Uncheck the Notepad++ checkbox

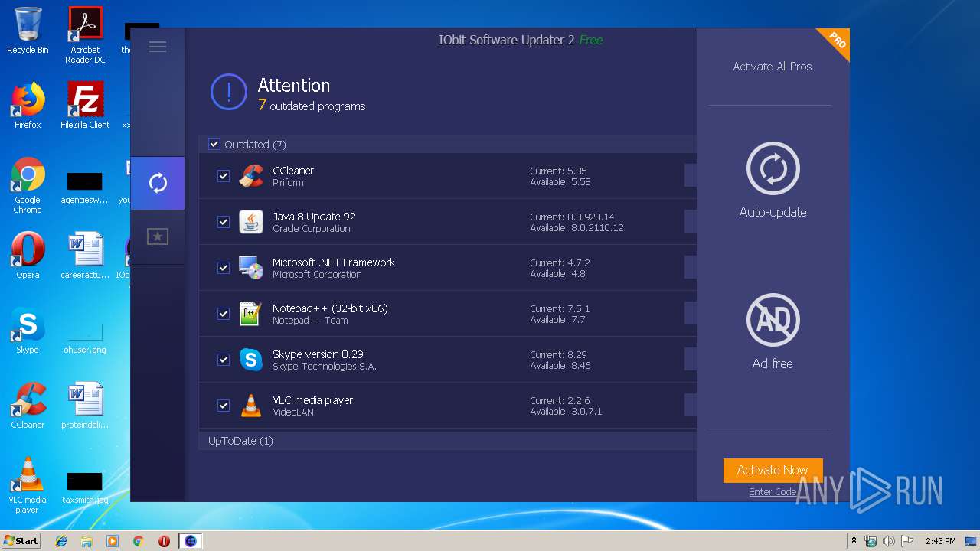(224, 314)
